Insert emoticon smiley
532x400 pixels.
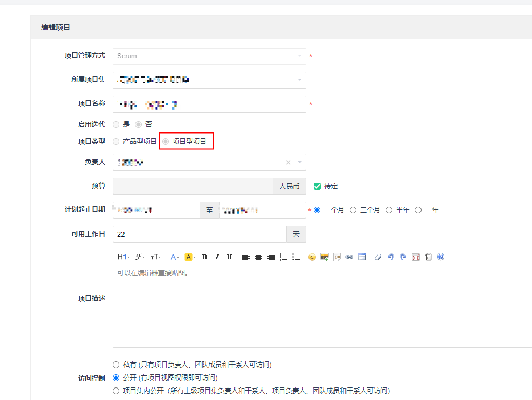pyautogui.click(x=312, y=257)
